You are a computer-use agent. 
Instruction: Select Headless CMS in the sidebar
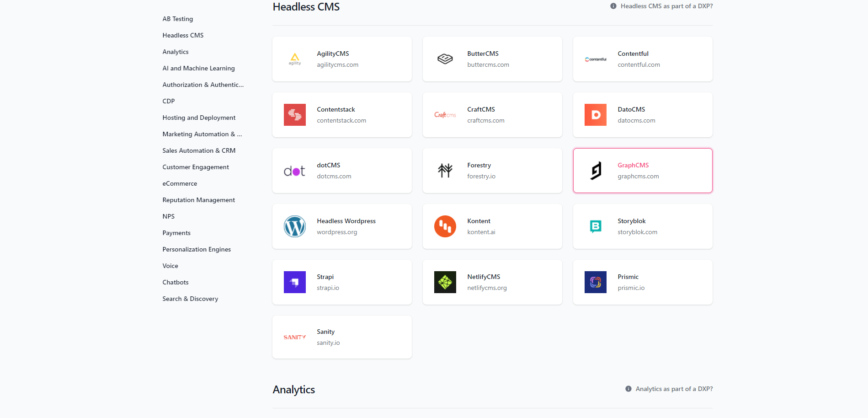(183, 35)
